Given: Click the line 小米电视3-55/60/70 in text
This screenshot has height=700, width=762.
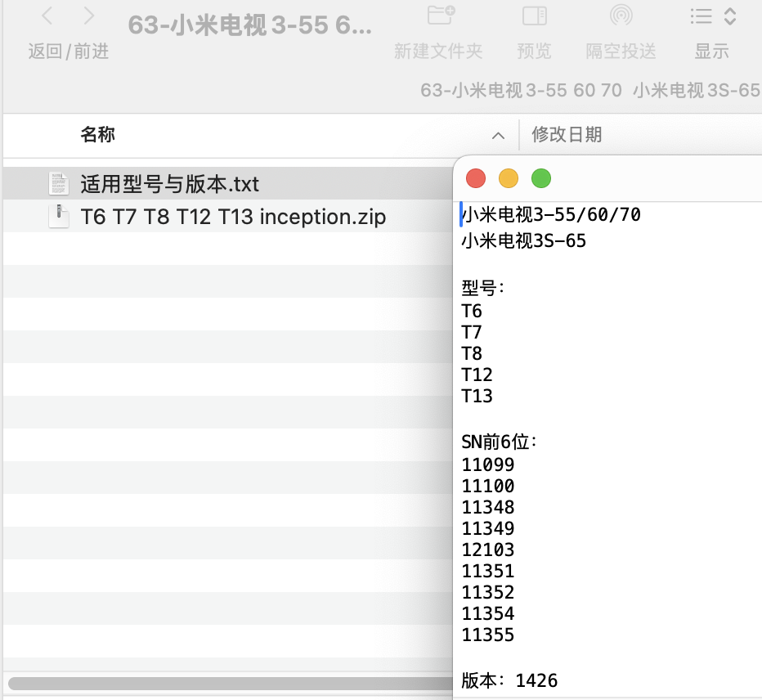Looking at the screenshot, I should tap(551, 214).
